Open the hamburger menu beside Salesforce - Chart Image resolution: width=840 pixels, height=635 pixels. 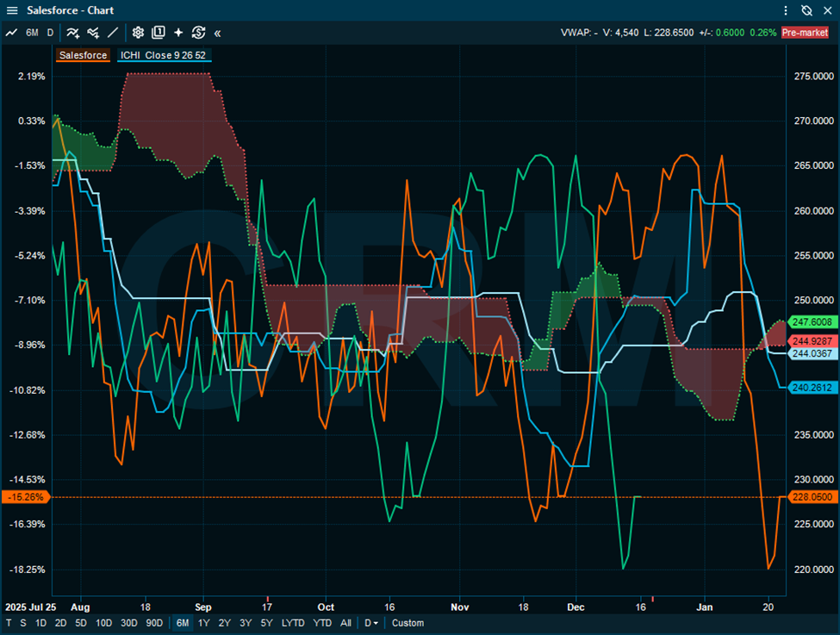tap(11, 10)
